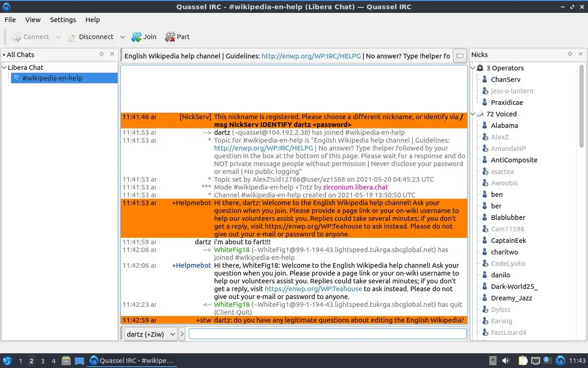The width and height of the screenshot is (588, 368).
Task: Select danilo in the nick list
Action: coord(500,275)
